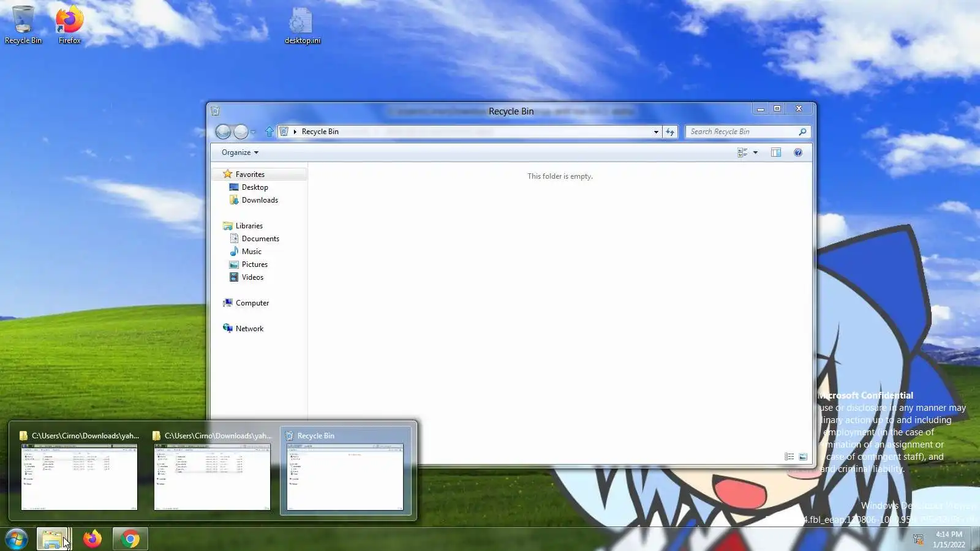The image size is (980, 551).
Task: Open the Documents library
Action: [x=260, y=239]
